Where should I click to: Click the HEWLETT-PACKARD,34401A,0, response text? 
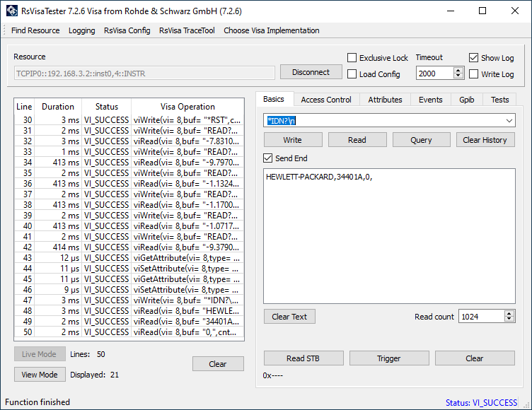point(319,177)
